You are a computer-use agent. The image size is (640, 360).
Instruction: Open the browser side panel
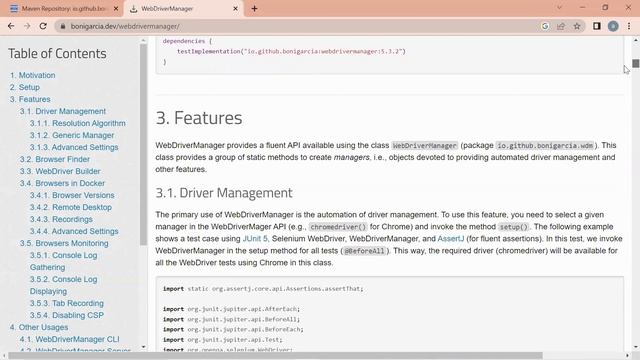coord(597,26)
